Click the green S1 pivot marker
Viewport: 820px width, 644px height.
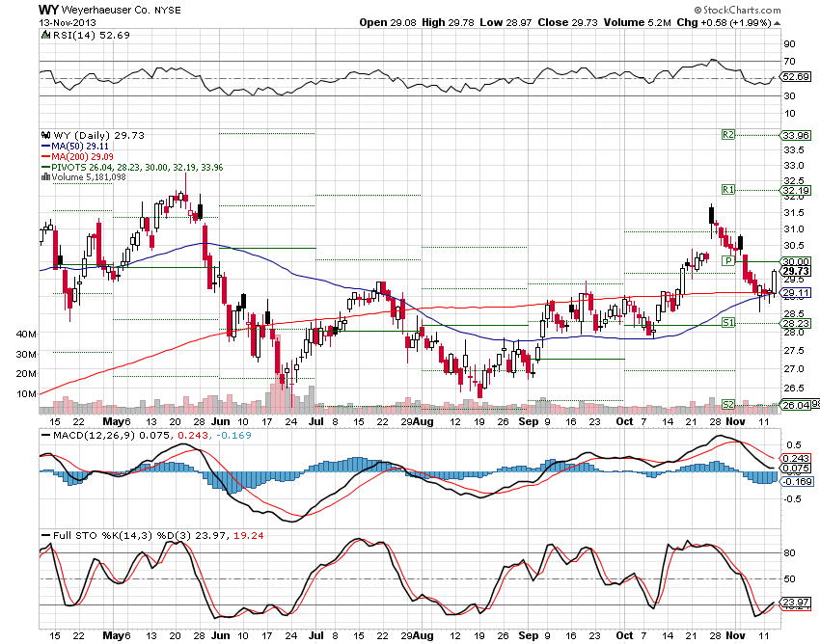(728, 323)
